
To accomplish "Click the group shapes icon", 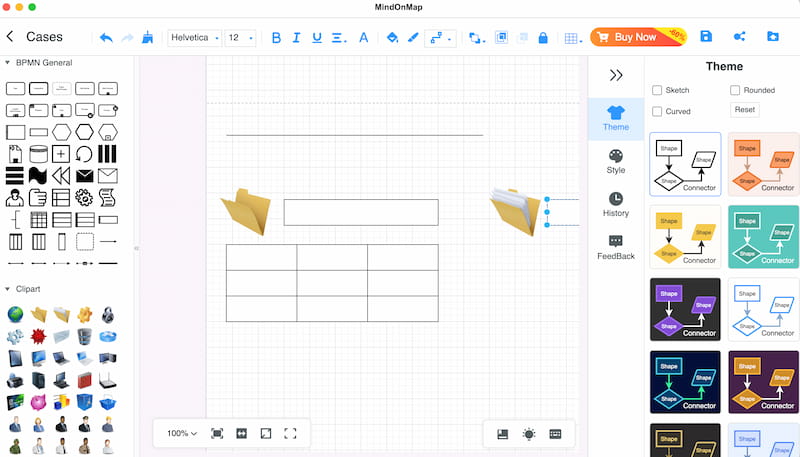I will [502, 37].
